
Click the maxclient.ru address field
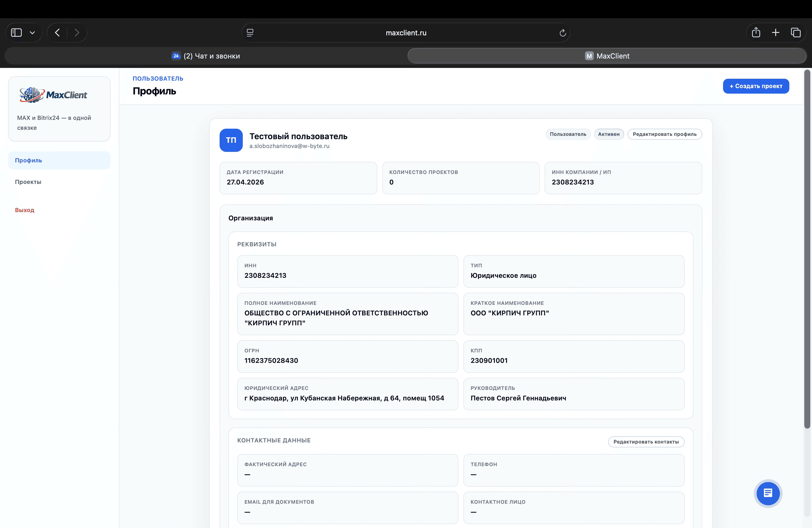[x=406, y=33]
